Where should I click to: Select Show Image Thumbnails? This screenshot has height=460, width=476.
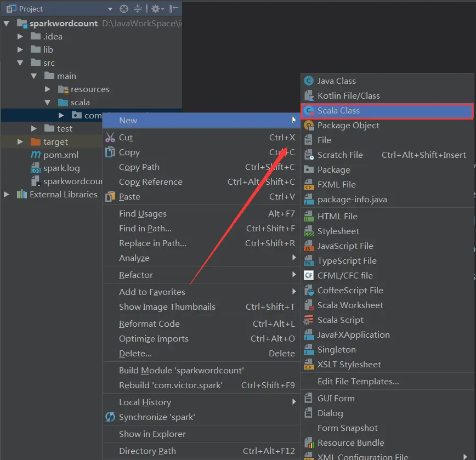[201, 307]
